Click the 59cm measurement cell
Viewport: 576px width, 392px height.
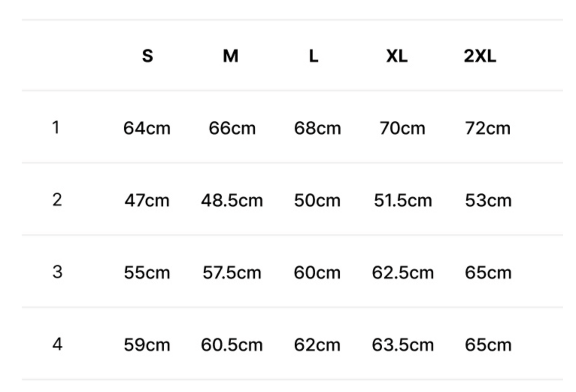coord(147,345)
